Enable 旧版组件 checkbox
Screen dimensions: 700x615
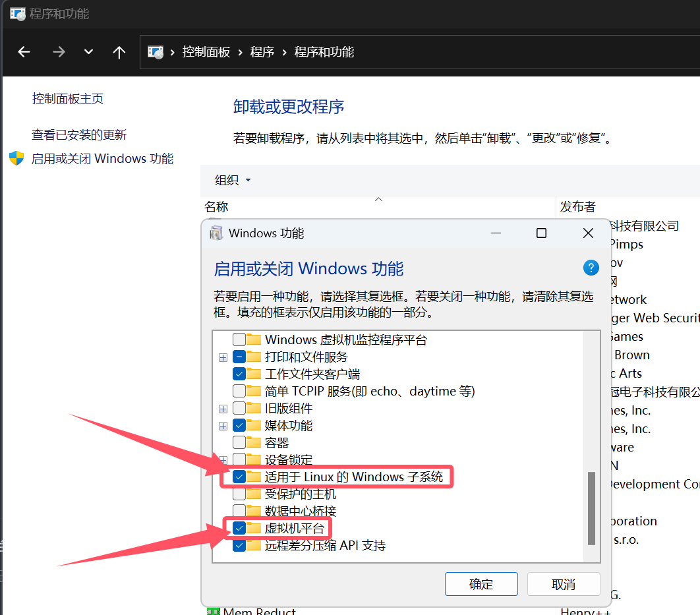239,408
